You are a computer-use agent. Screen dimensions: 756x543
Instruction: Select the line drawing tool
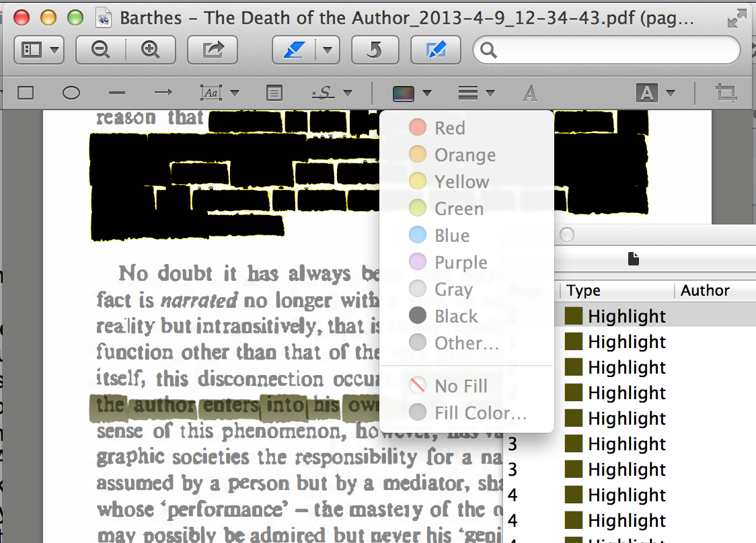click(x=116, y=93)
